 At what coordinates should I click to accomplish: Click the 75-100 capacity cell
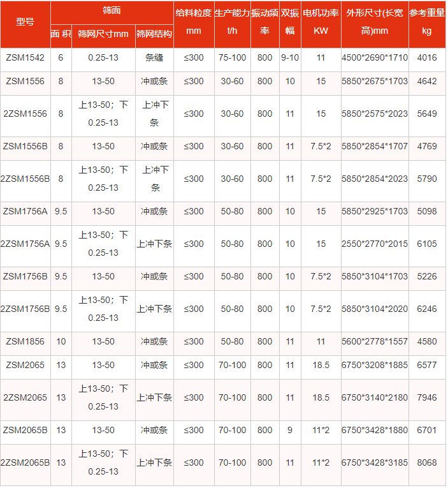point(232,58)
